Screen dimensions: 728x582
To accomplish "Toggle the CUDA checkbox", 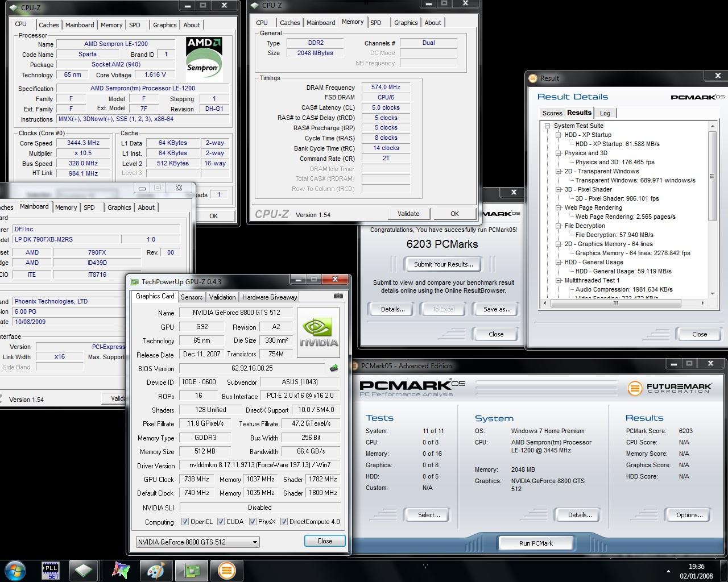I will (x=221, y=521).
